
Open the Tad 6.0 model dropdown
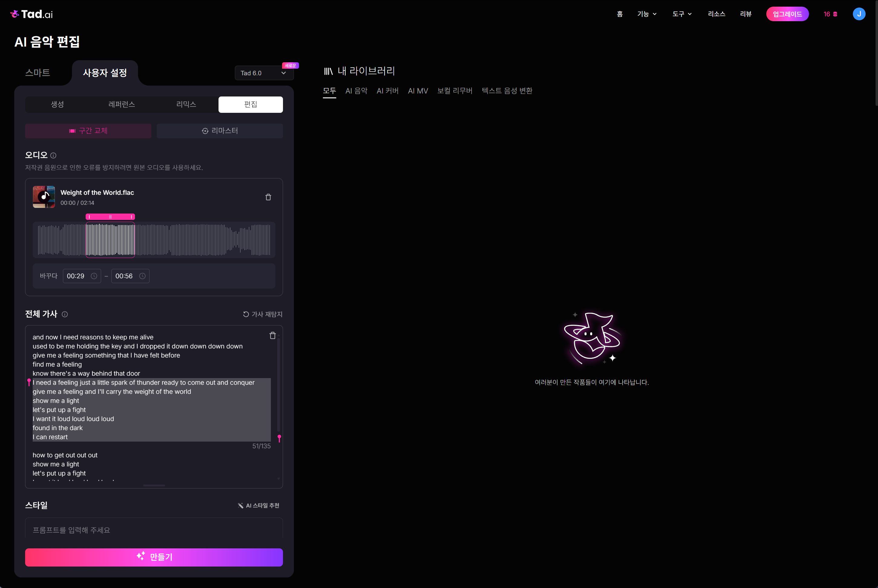click(x=264, y=73)
